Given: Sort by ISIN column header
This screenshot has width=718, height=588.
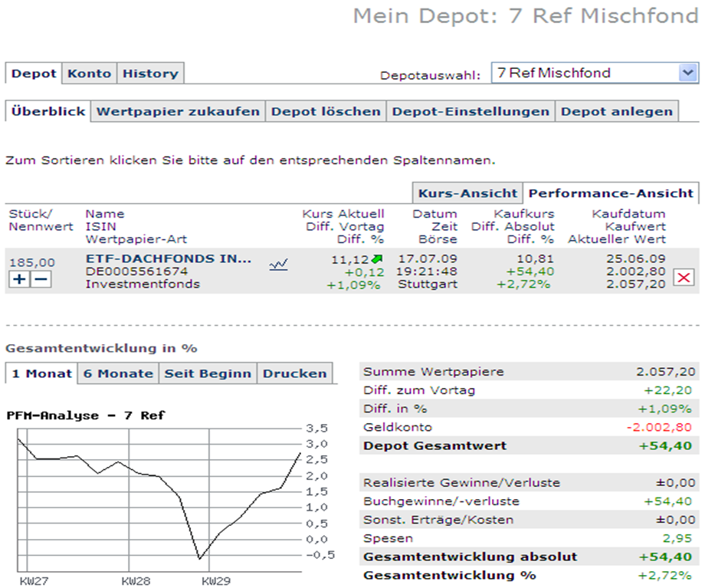Looking at the screenshot, I should (100, 227).
